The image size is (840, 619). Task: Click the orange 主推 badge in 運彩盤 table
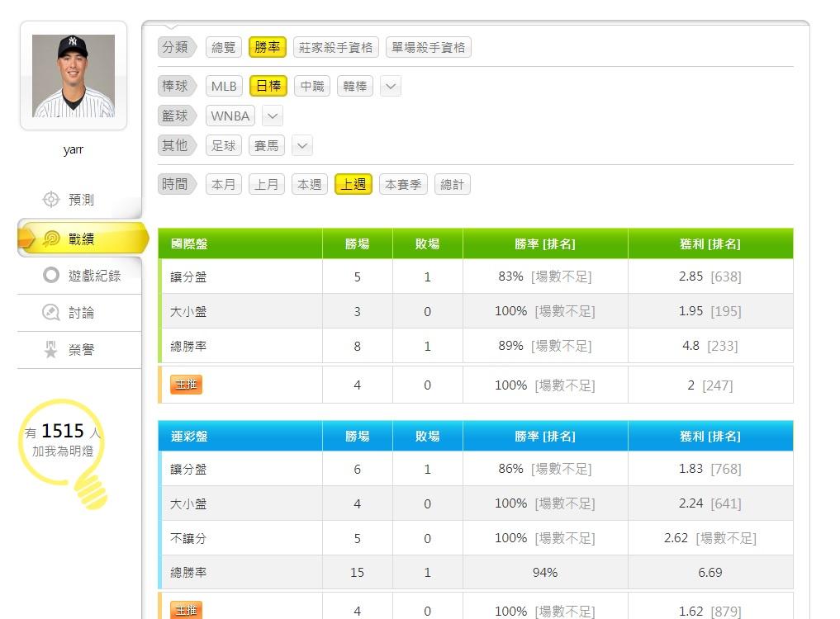186,610
